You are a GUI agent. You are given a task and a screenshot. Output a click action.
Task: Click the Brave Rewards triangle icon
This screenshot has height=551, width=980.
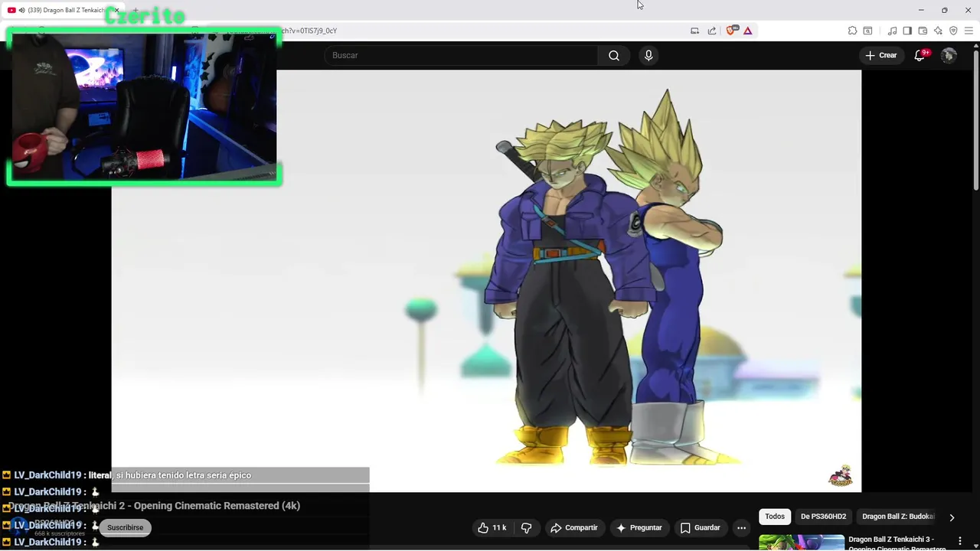[x=747, y=31]
